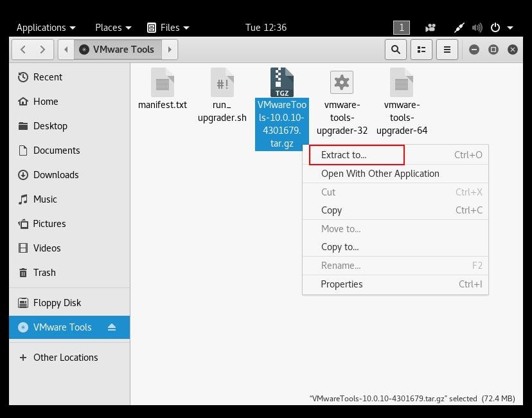Click Rename... in the context menu
The image size is (532, 418).
(x=395, y=265)
